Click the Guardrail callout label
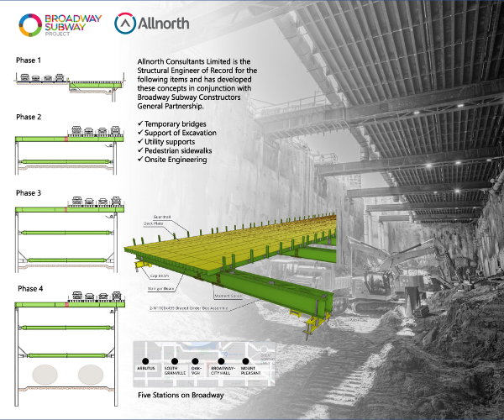The image size is (504, 420). (162, 217)
